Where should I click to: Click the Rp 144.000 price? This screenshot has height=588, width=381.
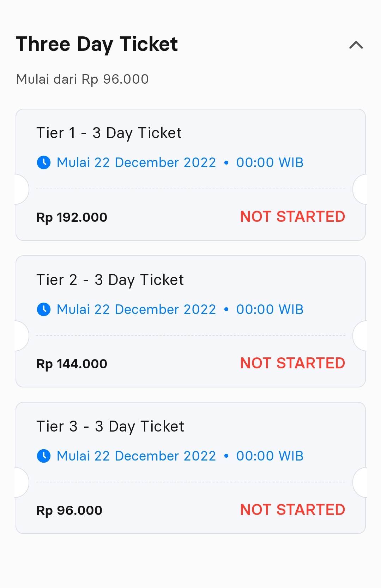(x=72, y=364)
